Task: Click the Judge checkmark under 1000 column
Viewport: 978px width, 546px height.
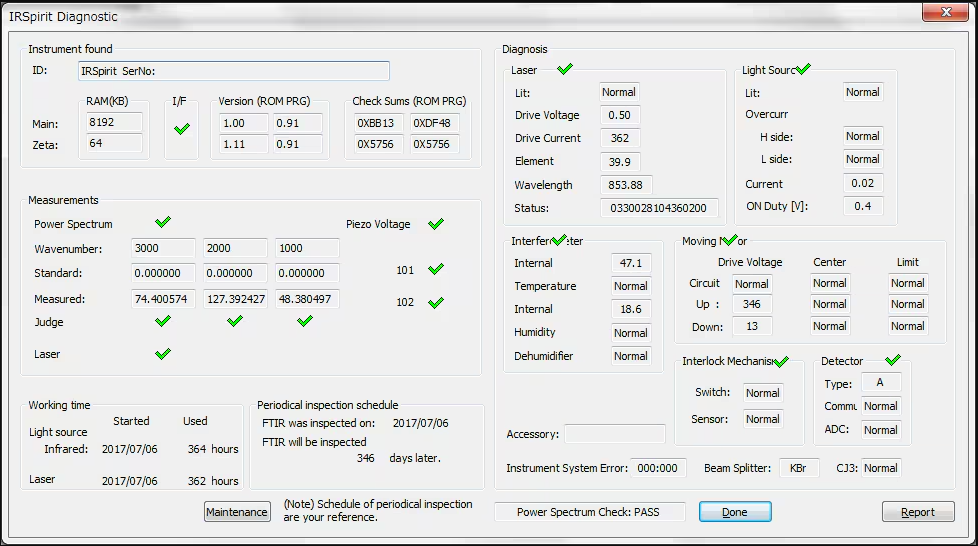Action: 304,321
